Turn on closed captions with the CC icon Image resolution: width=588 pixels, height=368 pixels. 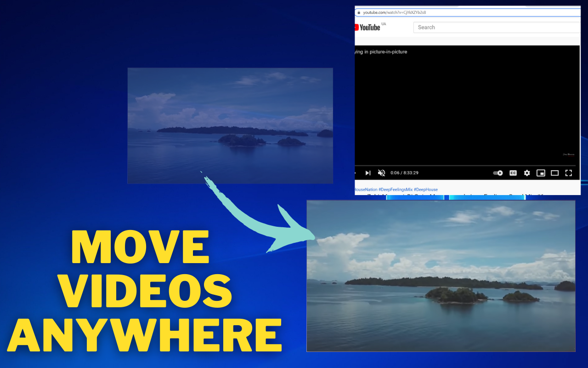(x=513, y=173)
